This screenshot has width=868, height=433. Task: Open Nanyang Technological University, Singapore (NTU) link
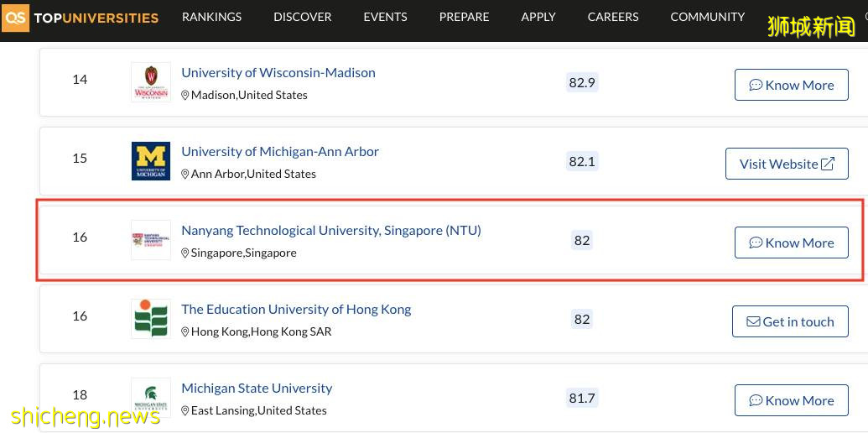331,231
